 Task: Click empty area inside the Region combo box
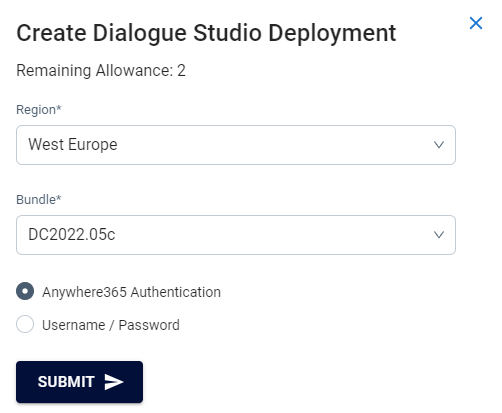coord(273,145)
